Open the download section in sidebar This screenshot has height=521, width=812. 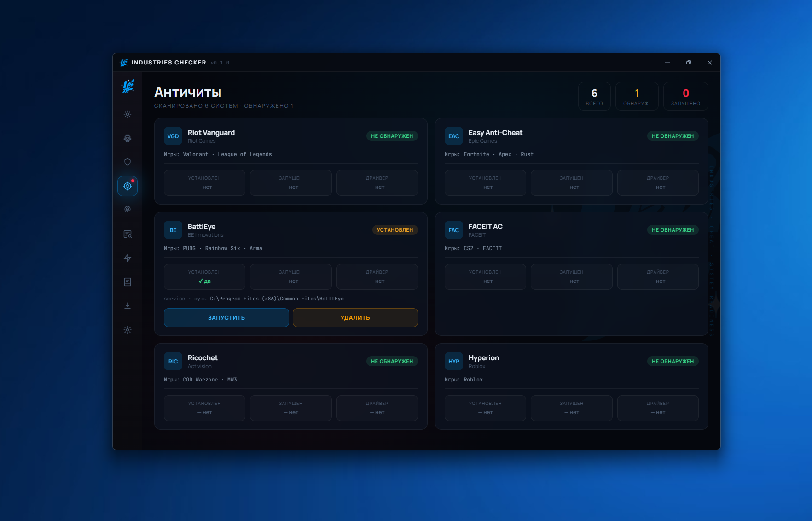[x=128, y=306]
